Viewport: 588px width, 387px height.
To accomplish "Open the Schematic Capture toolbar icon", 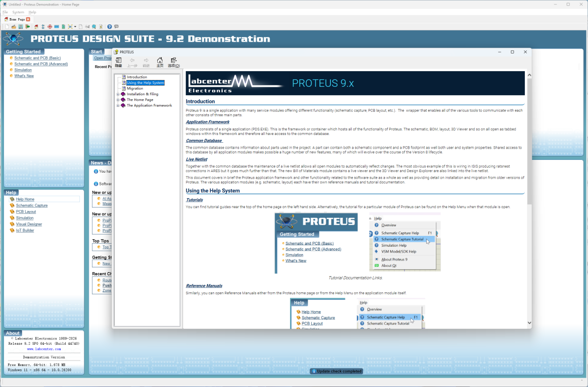I will coord(43,26).
